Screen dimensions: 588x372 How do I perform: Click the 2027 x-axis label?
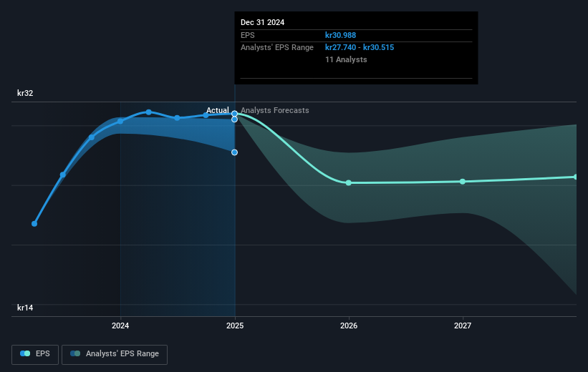point(463,325)
